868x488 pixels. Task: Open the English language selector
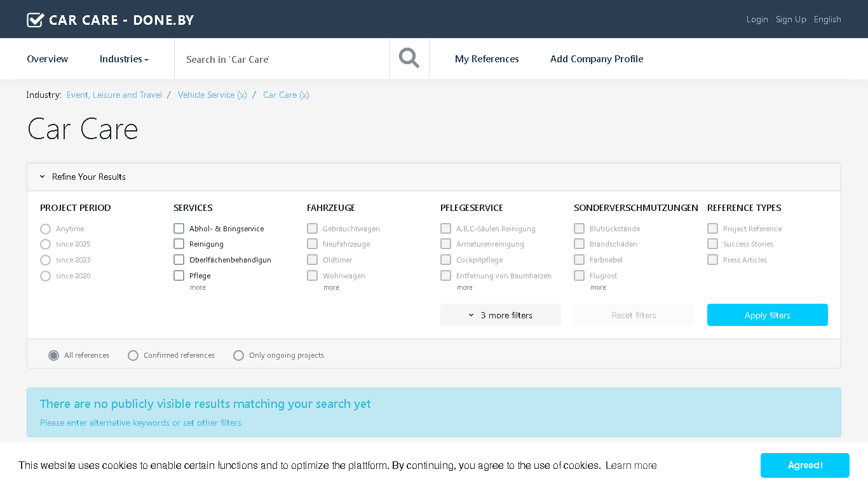(x=827, y=19)
